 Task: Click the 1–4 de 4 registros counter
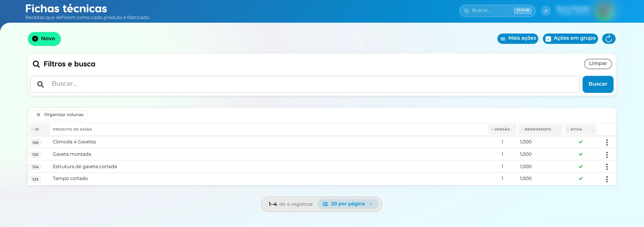pos(291,204)
